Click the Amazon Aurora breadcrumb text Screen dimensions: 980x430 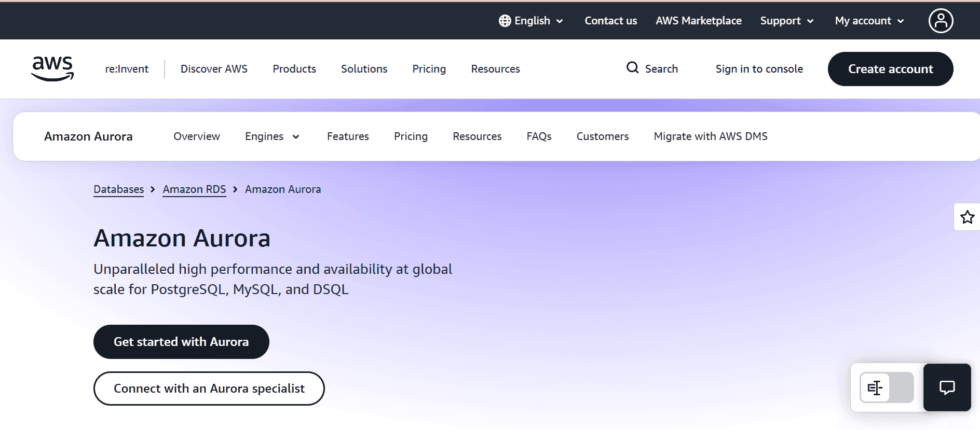[283, 189]
